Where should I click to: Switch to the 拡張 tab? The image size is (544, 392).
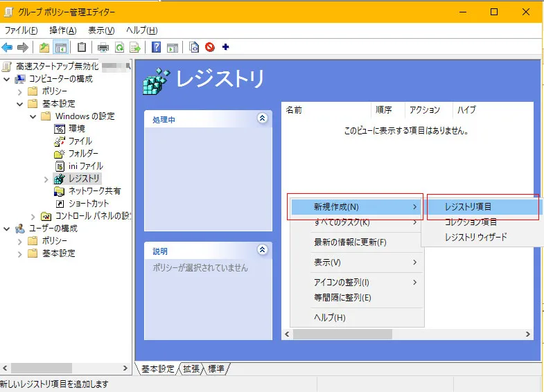(191, 369)
